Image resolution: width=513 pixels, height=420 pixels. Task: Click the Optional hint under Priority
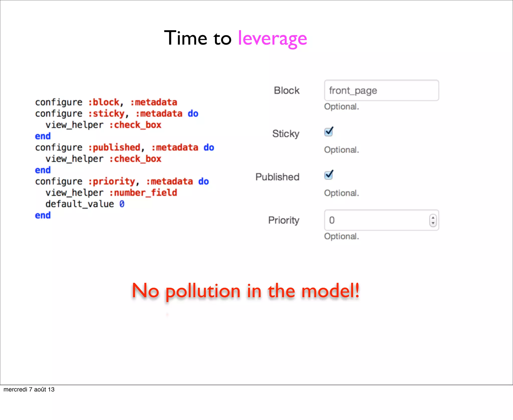(341, 236)
